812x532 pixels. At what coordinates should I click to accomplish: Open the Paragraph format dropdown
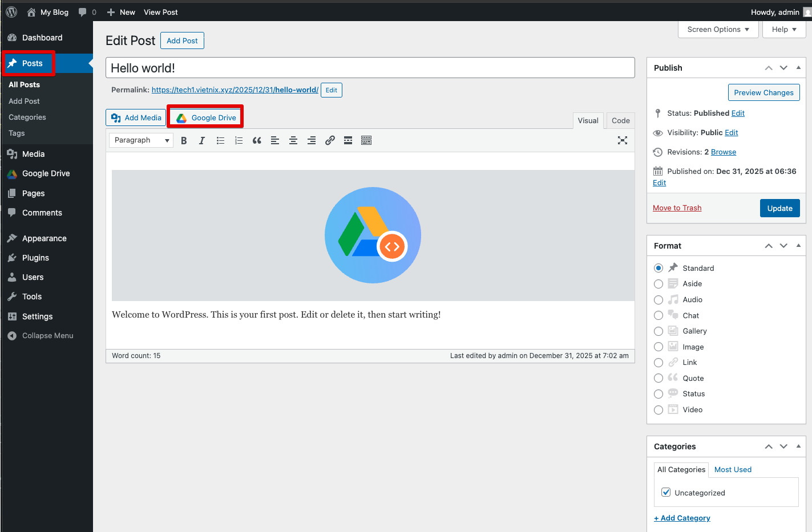point(141,140)
